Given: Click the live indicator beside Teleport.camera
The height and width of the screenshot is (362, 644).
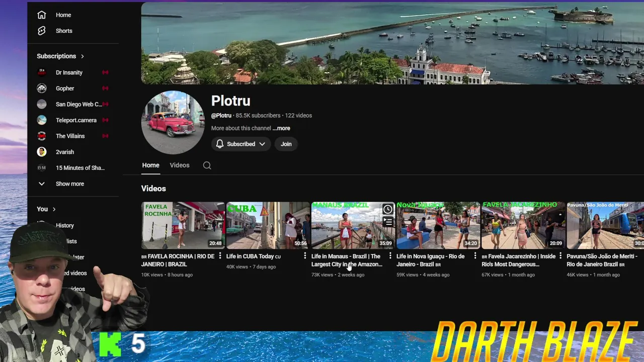Looking at the screenshot, I should pos(105,120).
